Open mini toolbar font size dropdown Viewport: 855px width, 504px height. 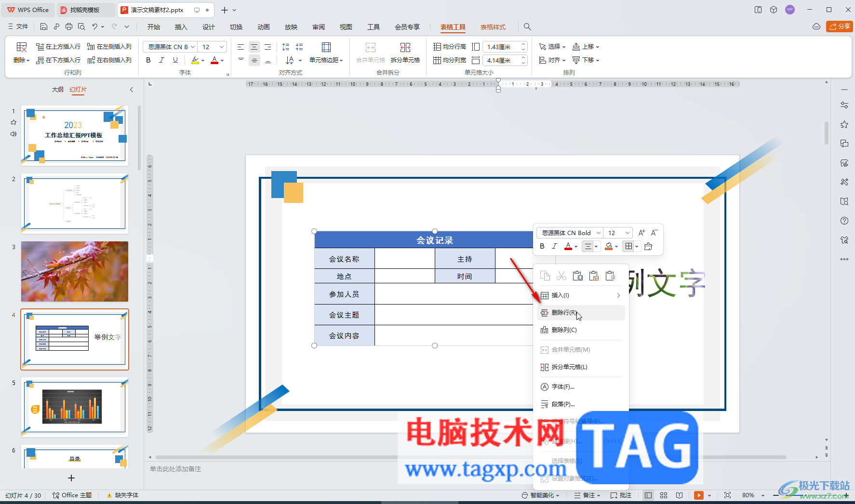coord(627,233)
